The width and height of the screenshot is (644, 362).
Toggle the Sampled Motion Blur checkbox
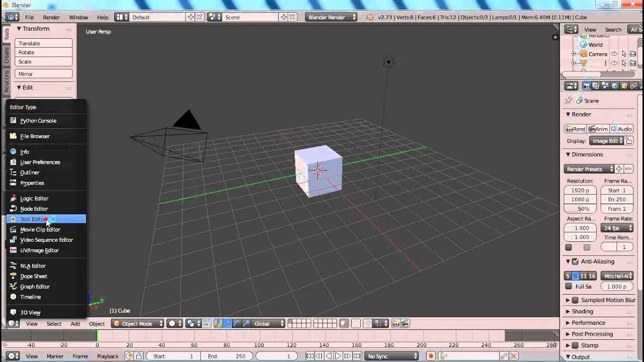click(x=574, y=300)
